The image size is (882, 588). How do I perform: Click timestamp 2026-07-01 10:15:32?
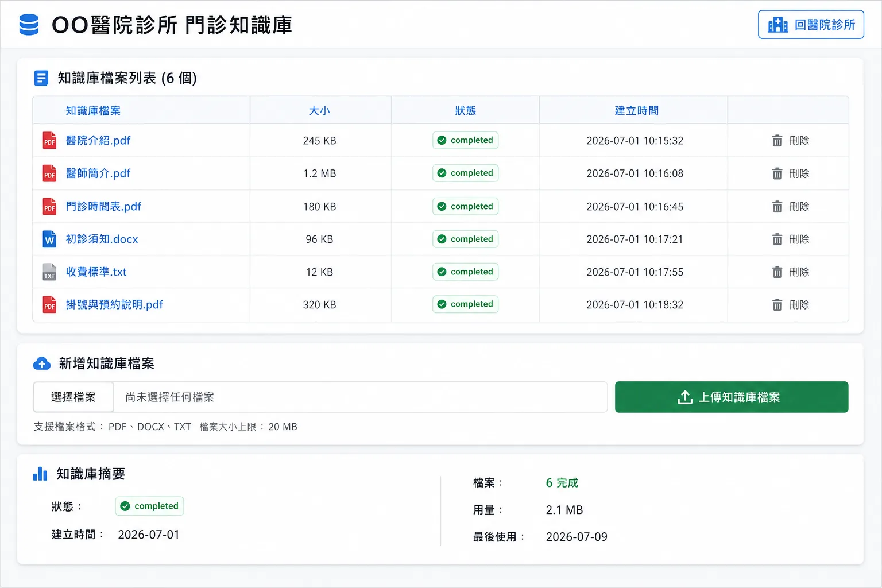pos(635,141)
